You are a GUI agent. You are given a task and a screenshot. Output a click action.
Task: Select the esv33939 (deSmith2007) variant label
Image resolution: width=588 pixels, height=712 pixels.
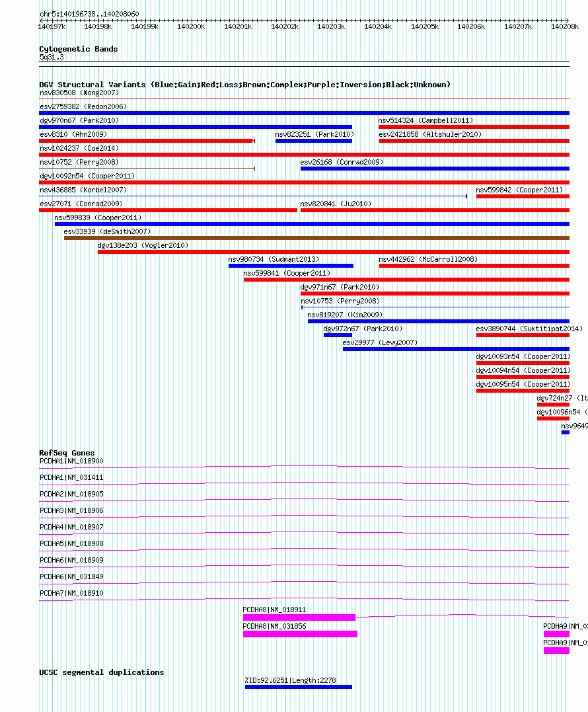(107, 231)
